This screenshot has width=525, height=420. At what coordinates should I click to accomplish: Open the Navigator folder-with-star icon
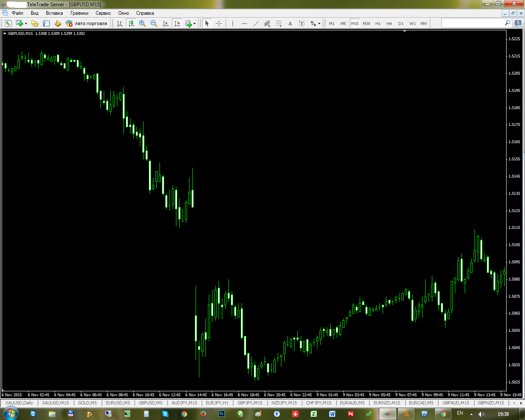[35, 23]
